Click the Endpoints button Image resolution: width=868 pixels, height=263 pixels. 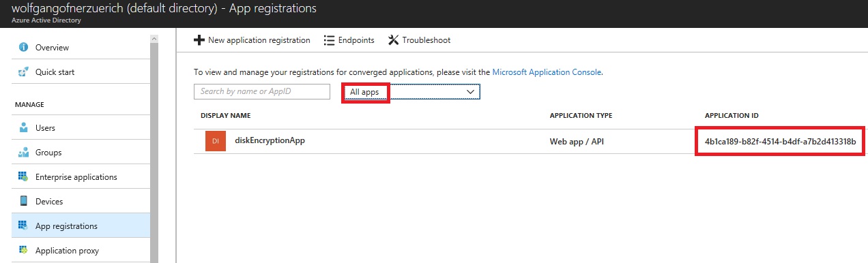(349, 40)
